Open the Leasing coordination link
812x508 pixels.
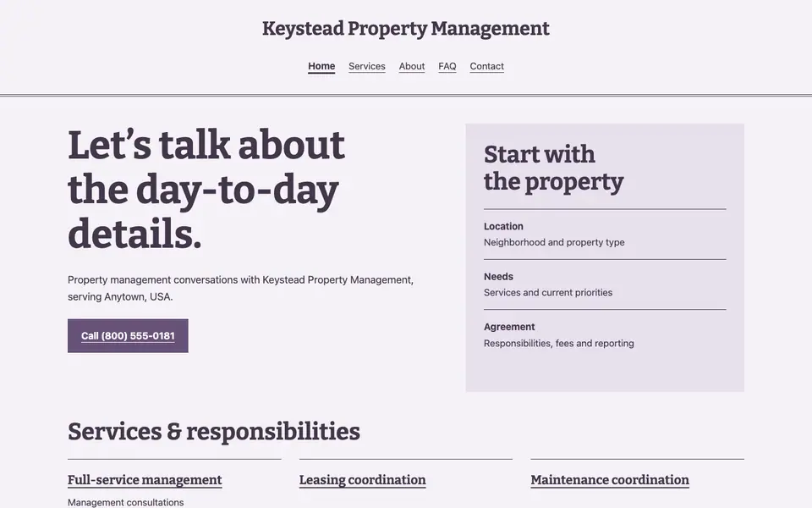[362, 480]
